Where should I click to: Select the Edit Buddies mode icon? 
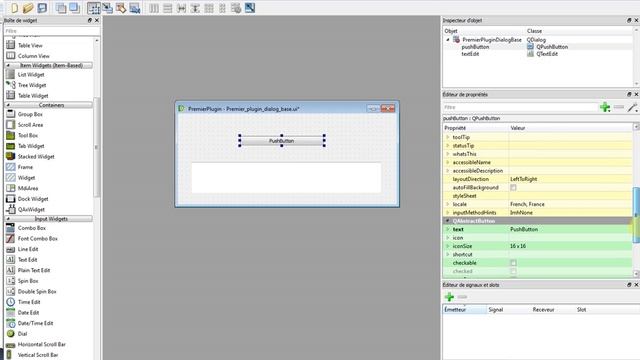(121, 8)
